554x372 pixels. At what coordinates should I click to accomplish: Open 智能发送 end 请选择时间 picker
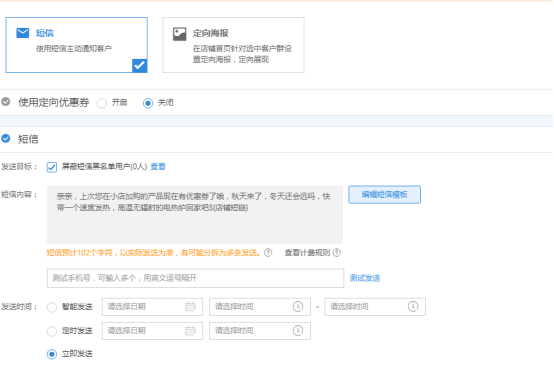click(375, 307)
